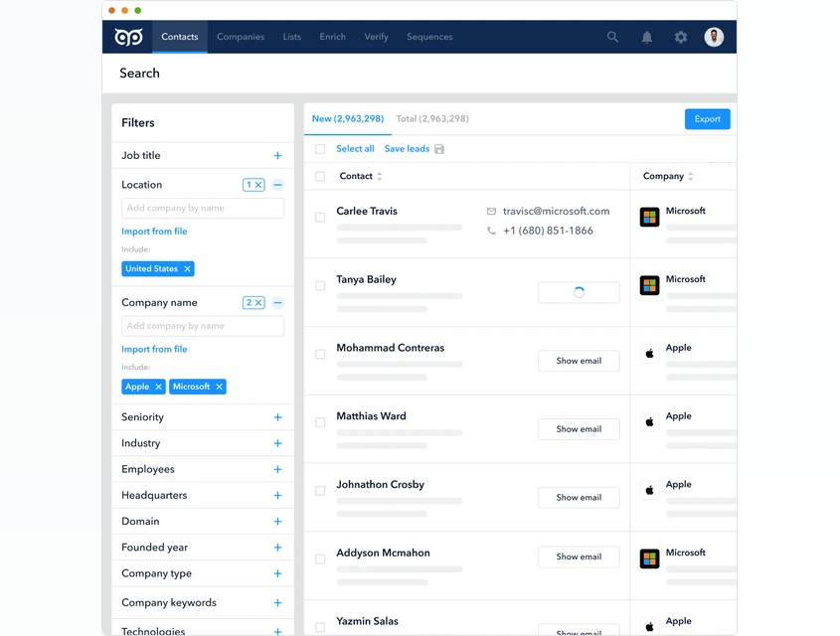840x636 pixels.
Task: Click the Microsoft logo in Carlee Travis row
Action: (649, 218)
